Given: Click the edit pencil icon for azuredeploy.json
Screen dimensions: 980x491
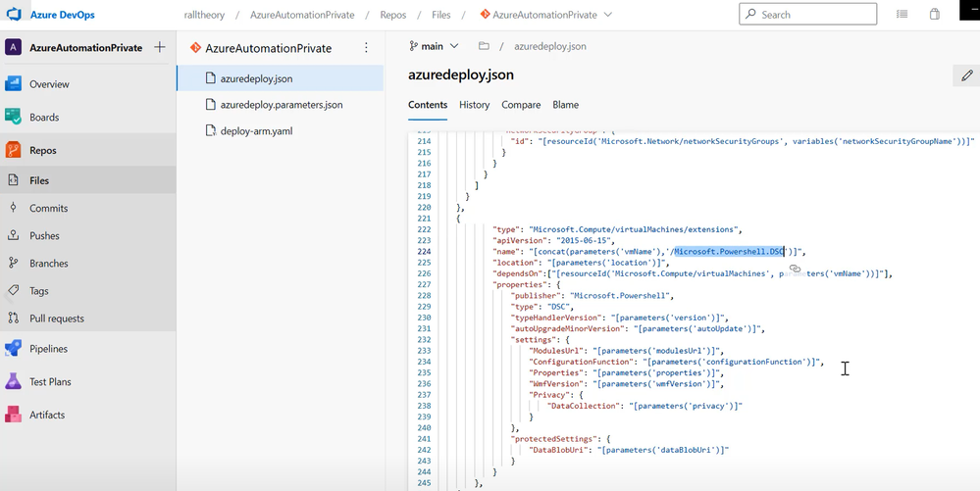Looking at the screenshot, I should point(967,75).
